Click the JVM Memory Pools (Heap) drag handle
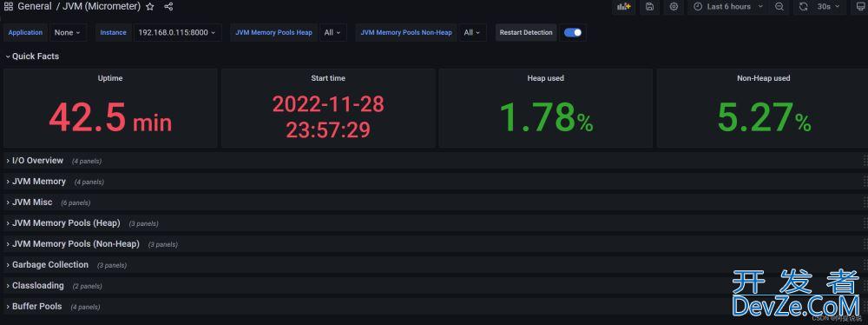 865,223
